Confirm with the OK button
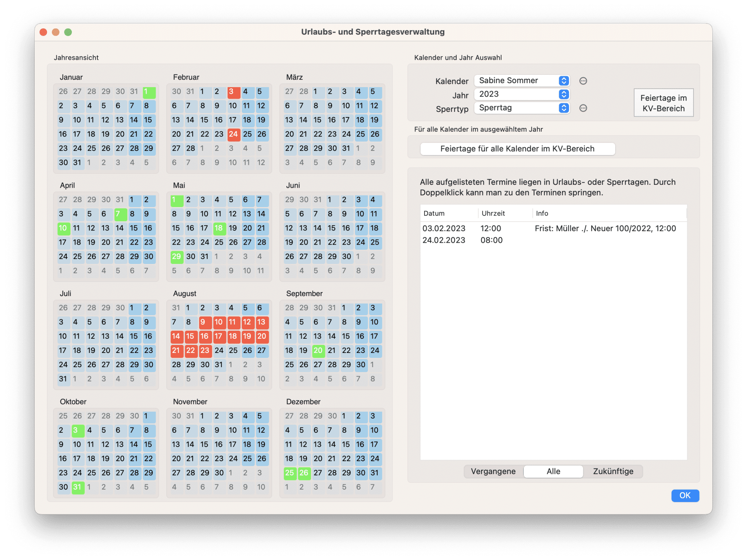 click(x=685, y=495)
